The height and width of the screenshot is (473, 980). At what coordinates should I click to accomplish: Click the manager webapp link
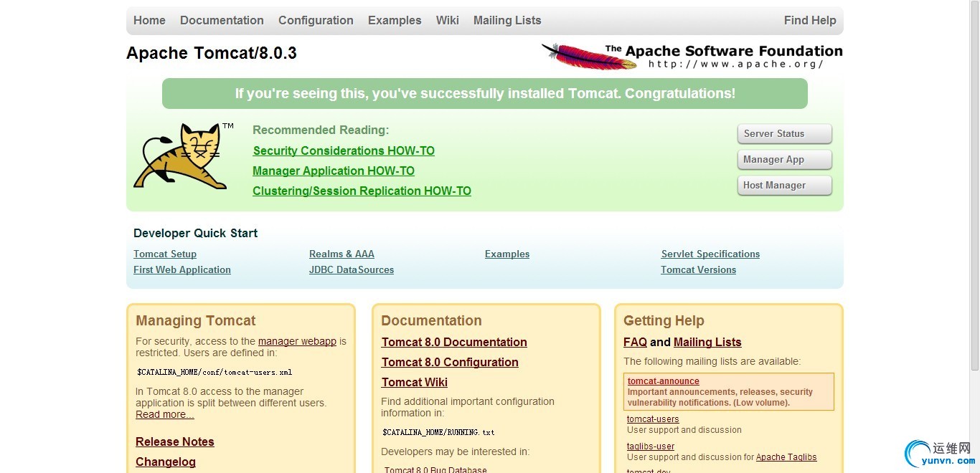(x=297, y=341)
